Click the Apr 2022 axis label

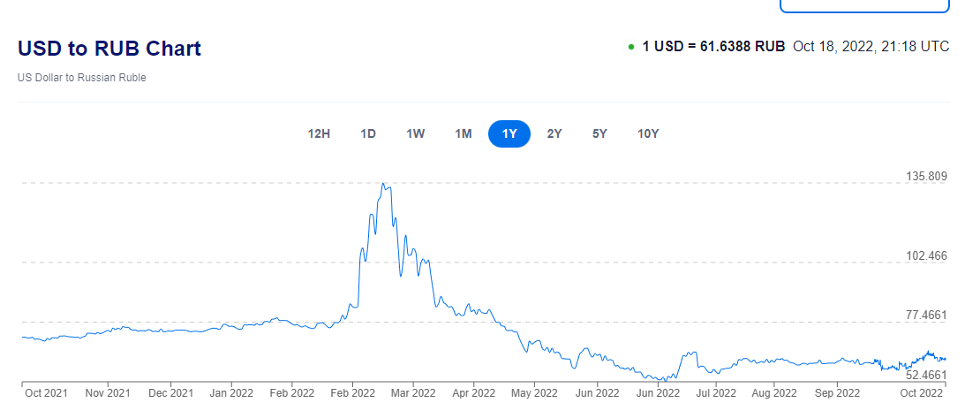tap(473, 393)
